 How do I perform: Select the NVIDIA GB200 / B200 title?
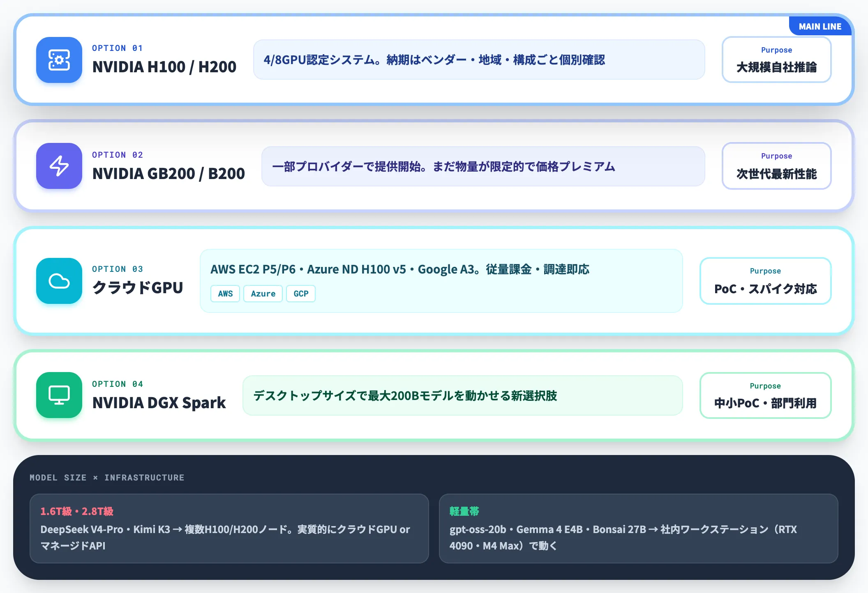(x=169, y=174)
